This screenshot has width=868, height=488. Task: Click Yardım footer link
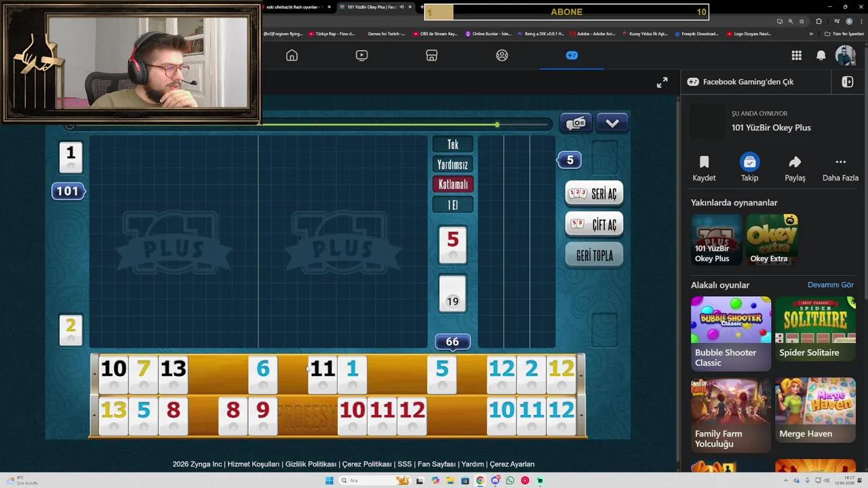(473, 464)
